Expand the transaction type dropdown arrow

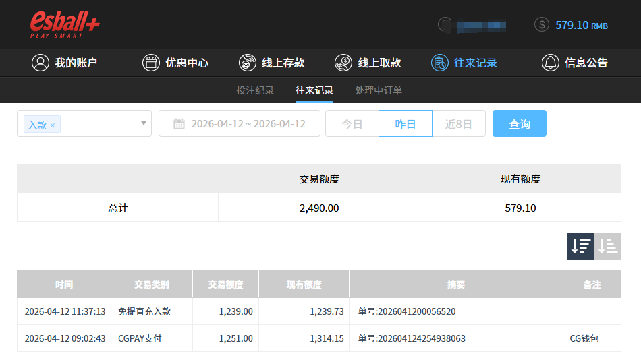pyautogui.click(x=143, y=123)
